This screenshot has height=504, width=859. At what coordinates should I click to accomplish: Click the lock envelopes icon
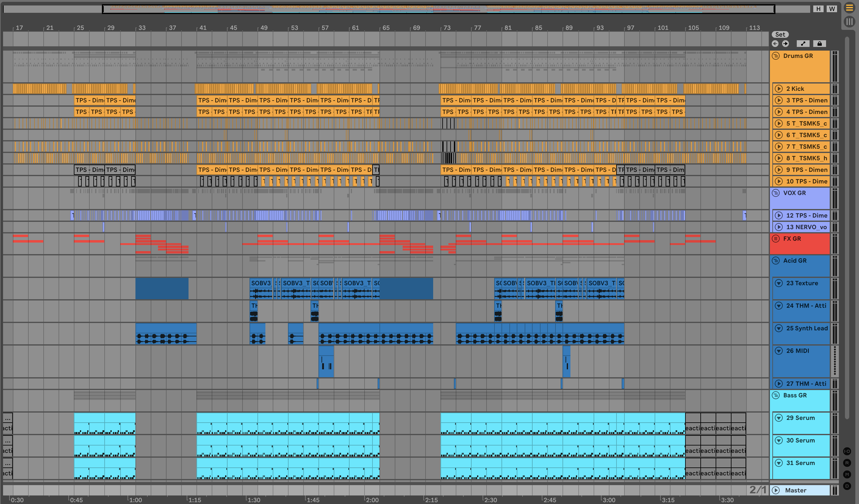tap(819, 44)
